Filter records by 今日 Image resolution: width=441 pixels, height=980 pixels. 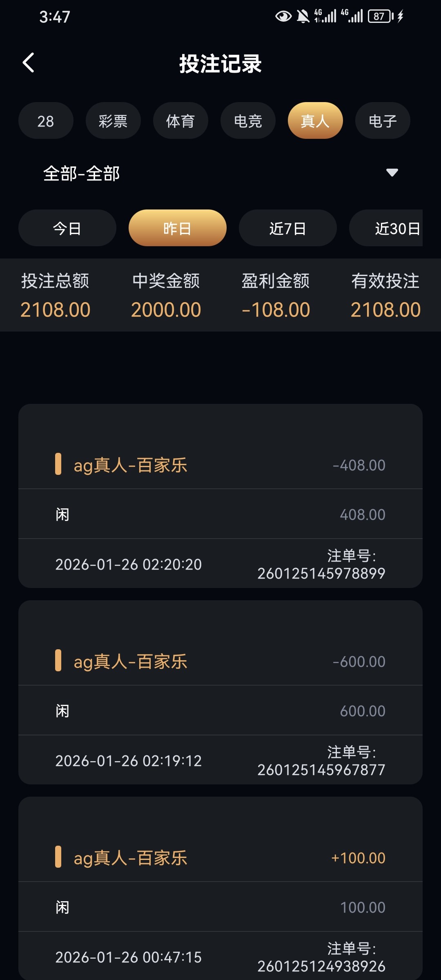point(67,228)
